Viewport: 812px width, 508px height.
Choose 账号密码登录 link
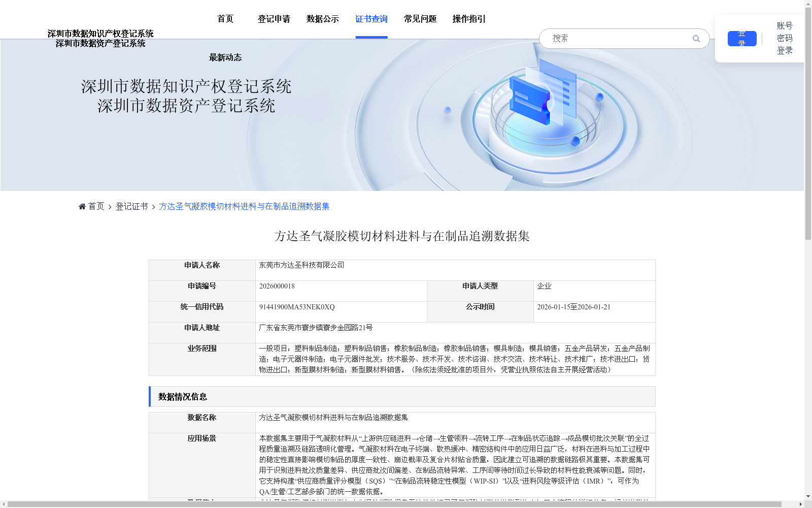(x=785, y=38)
